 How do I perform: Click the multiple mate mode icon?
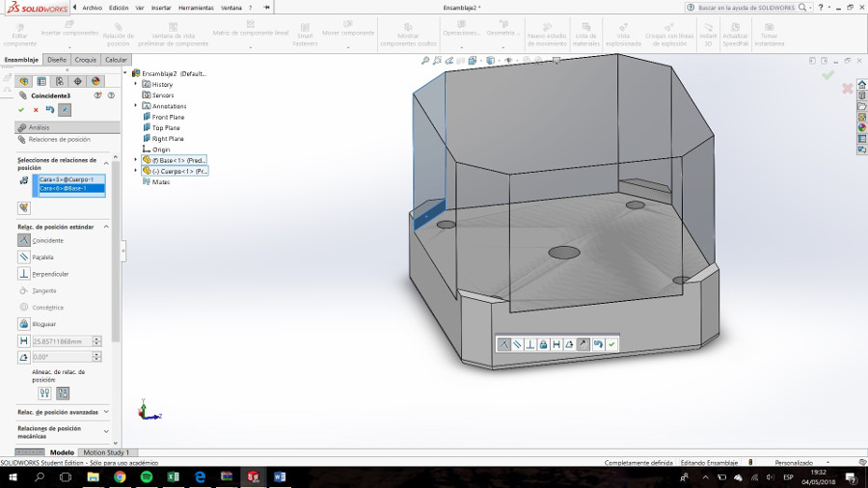tap(24, 208)
